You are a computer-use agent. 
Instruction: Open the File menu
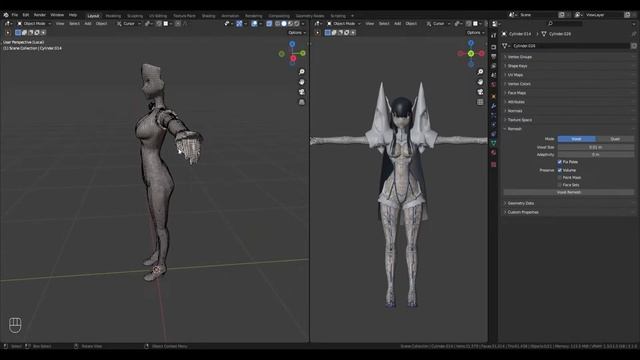coord(15,15)
